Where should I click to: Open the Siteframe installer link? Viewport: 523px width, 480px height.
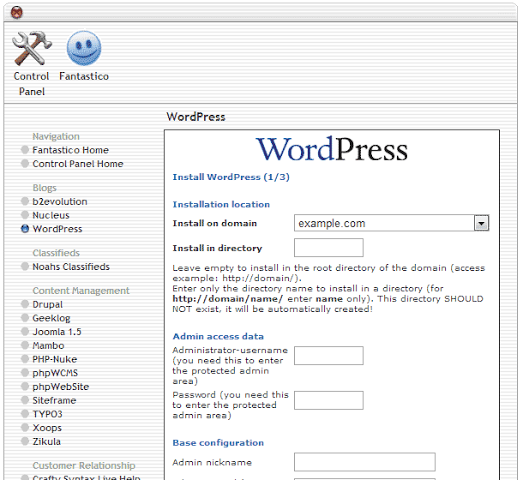point(54,400)
